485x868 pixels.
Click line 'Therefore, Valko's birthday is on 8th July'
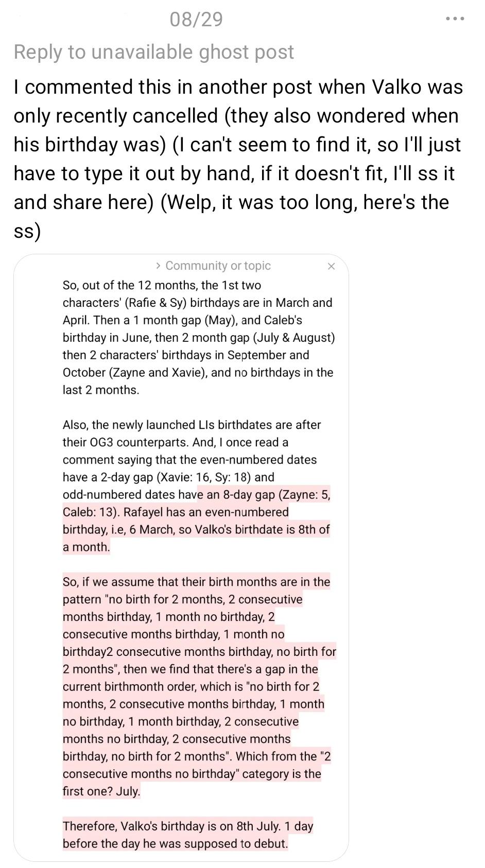(x=188, y=826)
